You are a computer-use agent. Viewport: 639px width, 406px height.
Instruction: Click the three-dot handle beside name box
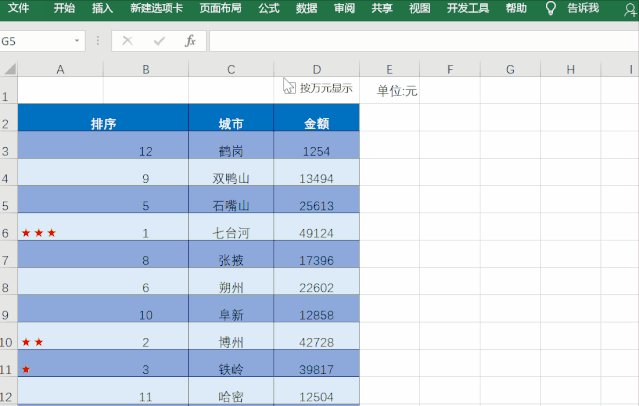click(98, 41)
